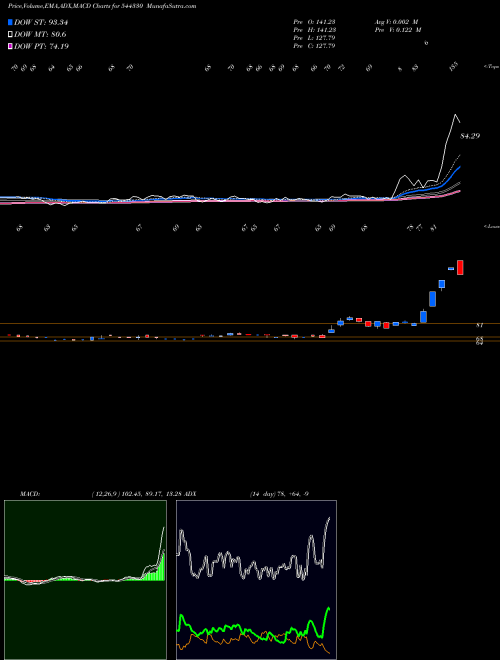Click the (12,26,9) MACD values text
The height and width of the screenshot is (660, 500).
click(x=136, y=494)
